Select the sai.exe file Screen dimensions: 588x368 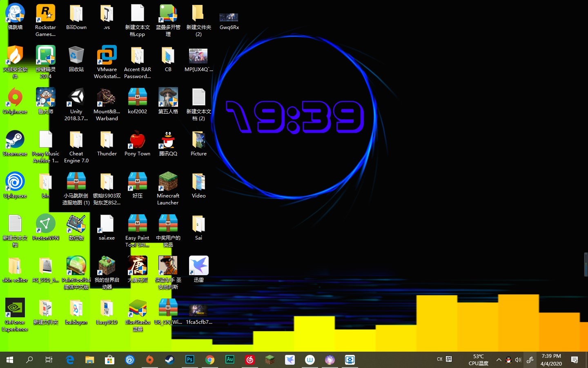(x=107, y=228)
